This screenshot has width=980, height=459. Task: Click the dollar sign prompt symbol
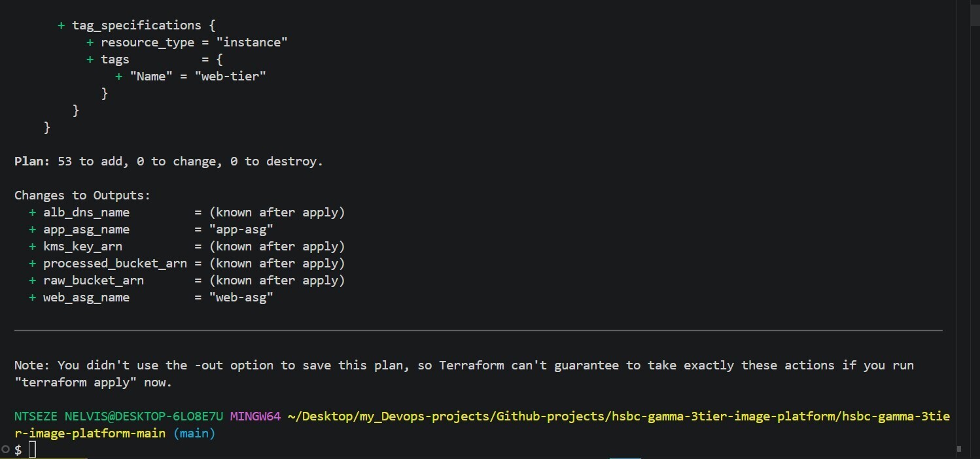18,449
